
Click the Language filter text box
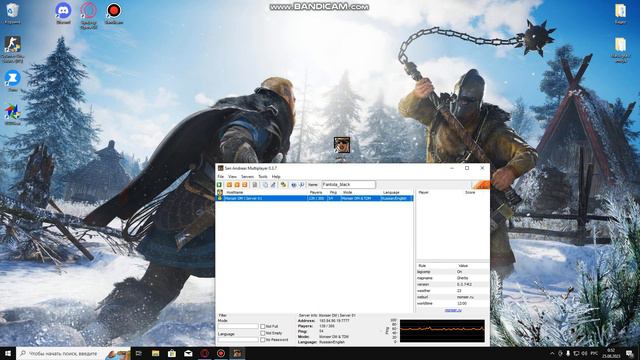[238, 340]
